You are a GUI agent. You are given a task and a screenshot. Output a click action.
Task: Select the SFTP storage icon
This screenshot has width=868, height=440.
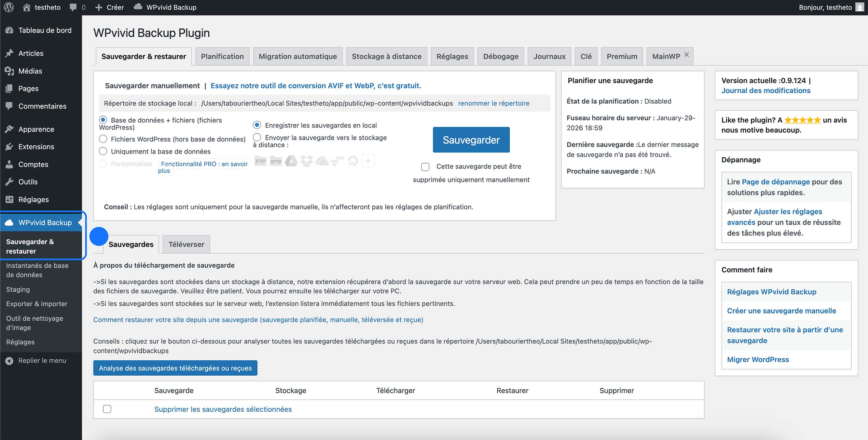(276, 161)
